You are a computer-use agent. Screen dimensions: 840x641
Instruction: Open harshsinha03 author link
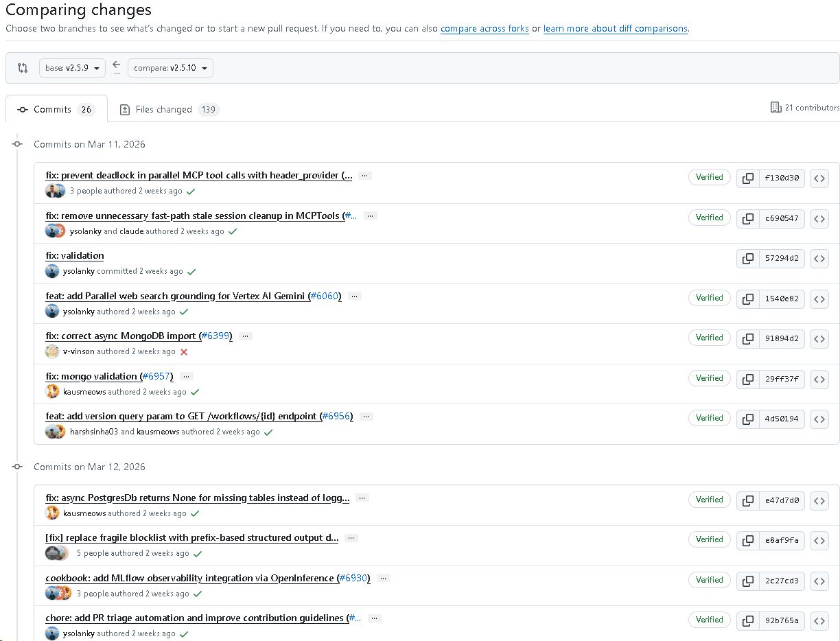(94, 432)
